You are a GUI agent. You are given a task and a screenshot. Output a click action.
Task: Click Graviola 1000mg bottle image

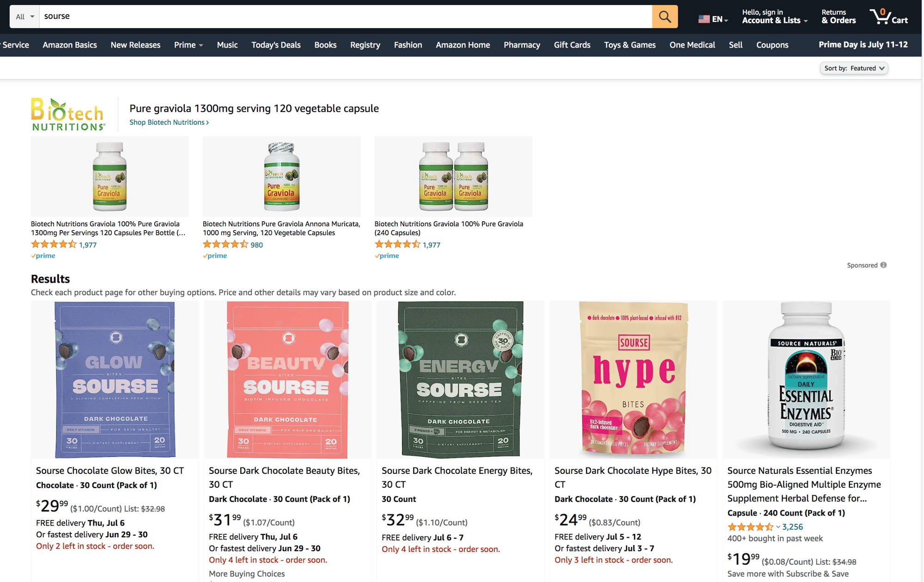(x=282, y=176)
